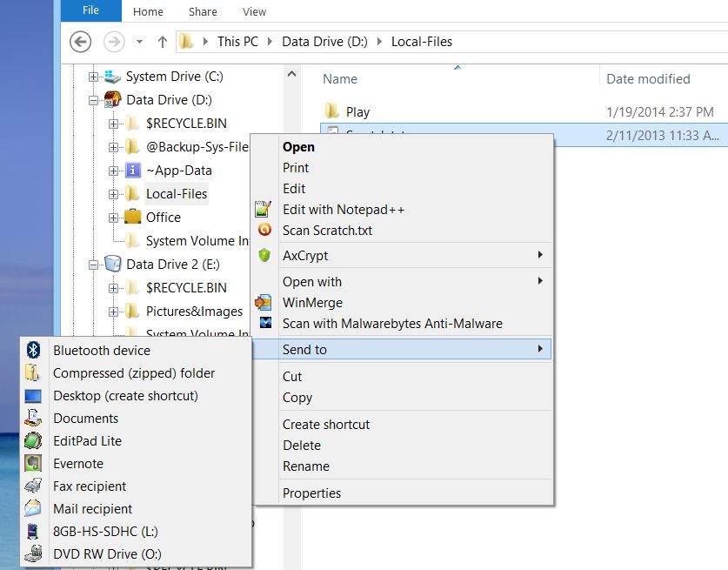Expand the Office folder node
This screenshot has width=728, height=570.
pyautogui.click(x=114, y=218)
